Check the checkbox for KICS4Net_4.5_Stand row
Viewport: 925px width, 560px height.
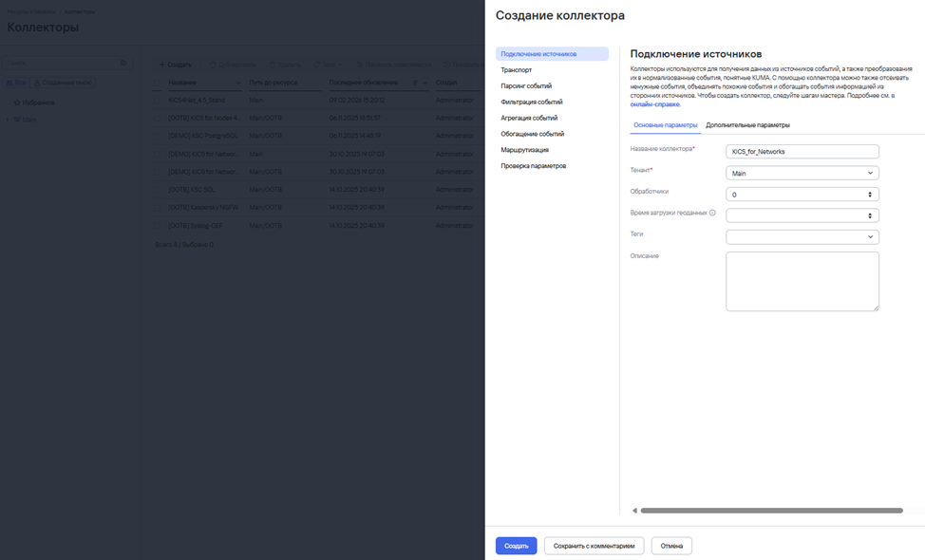click(158, 100)
